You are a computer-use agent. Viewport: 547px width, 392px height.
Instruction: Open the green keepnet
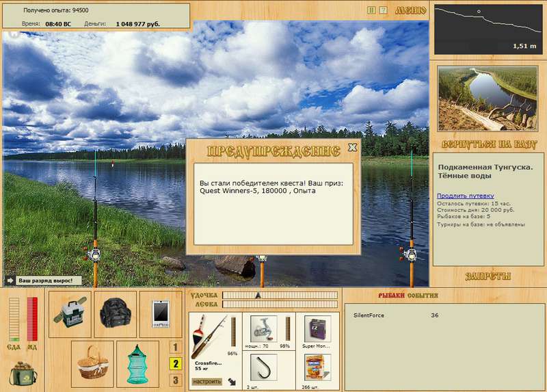[138, 364]
